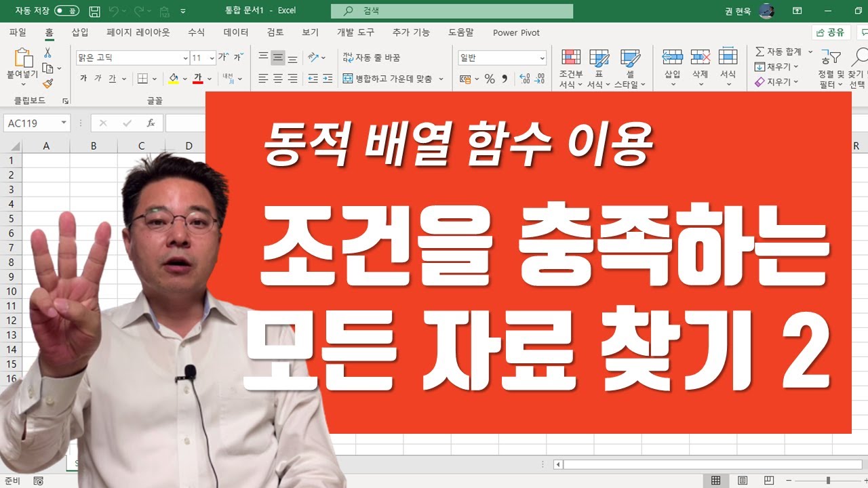Click the macro record icon in status bar

tap(39, 481)
